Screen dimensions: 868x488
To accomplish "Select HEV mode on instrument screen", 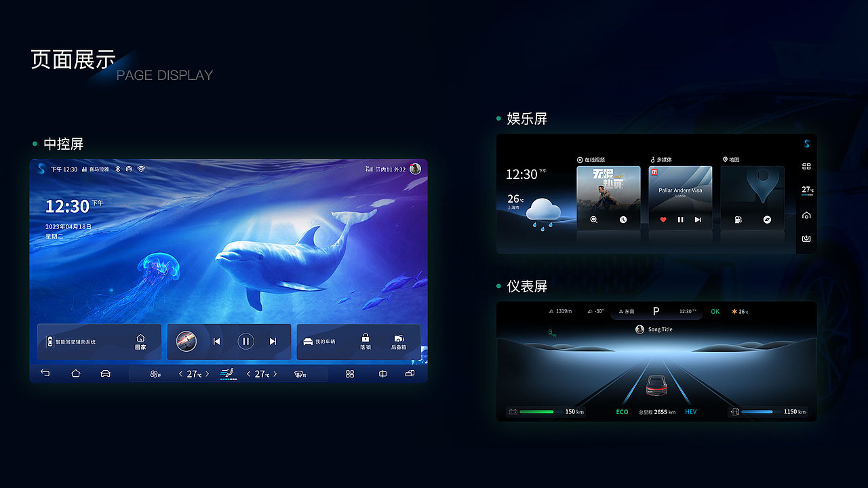I will (x=690, y=412).
